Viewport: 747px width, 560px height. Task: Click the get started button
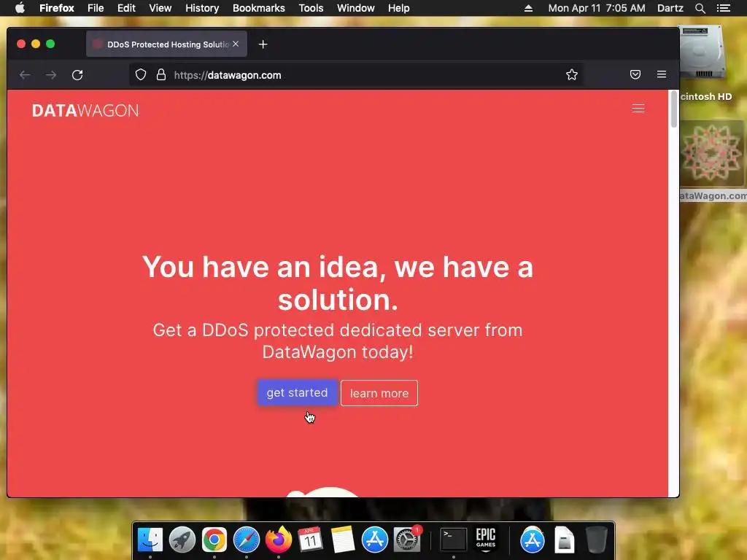pyautogui.click(x=298, y=393)
